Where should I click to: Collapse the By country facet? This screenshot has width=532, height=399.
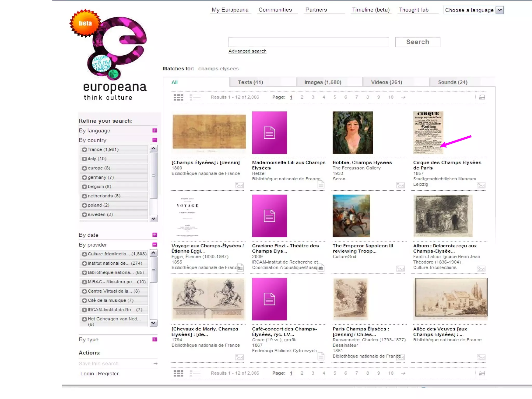pos(155,140)
